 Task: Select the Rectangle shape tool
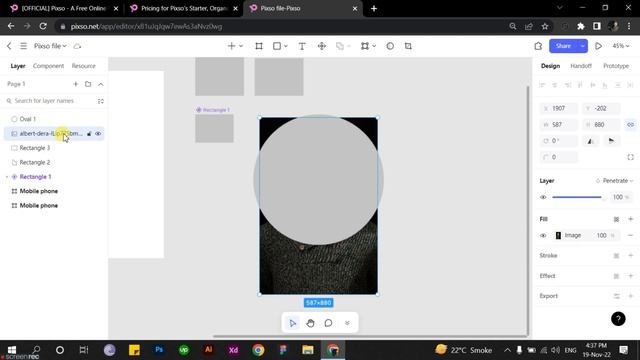[x=277, y=46]
